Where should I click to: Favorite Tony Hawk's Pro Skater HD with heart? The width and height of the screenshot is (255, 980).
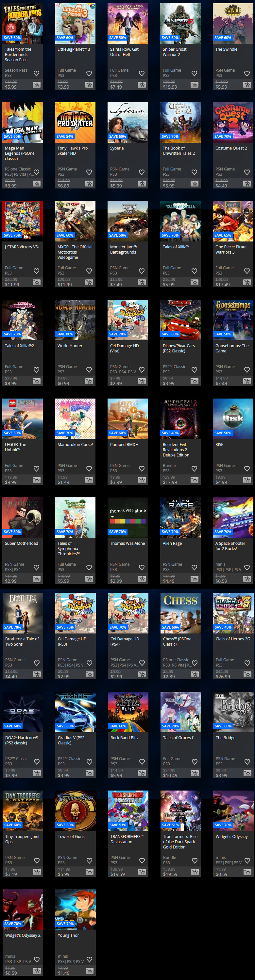[x=89, y=172]
